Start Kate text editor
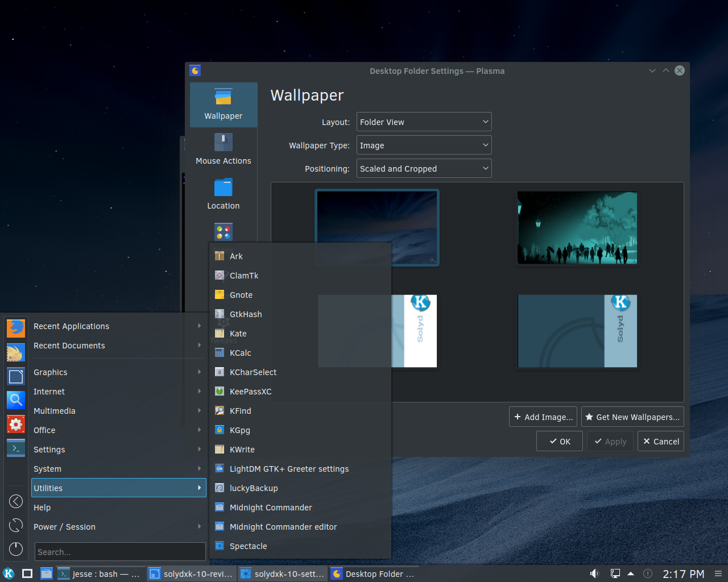This screenshot has height=582, width=728. [x=300, y=334]
